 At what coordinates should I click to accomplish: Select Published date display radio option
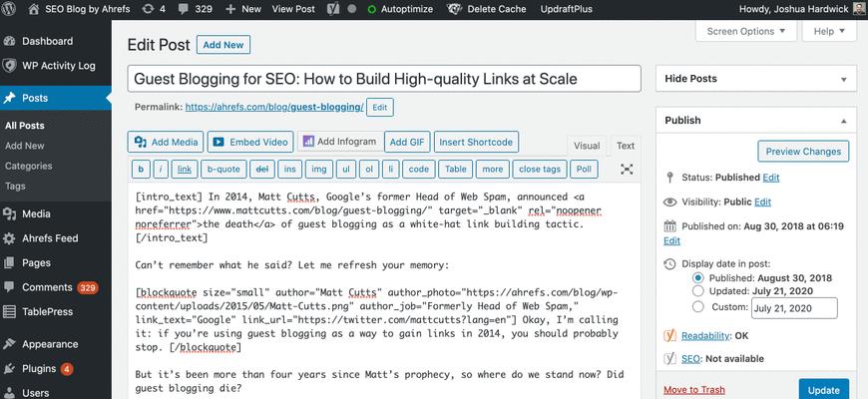[x=697, y=277]
